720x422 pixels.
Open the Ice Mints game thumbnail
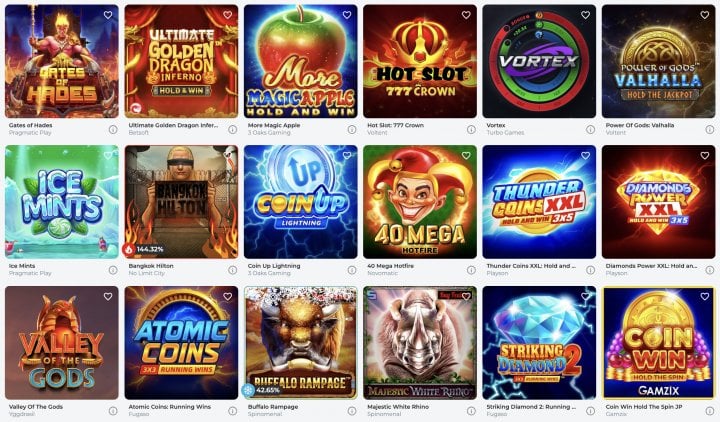pyautogui.click(x=62, y=202)
